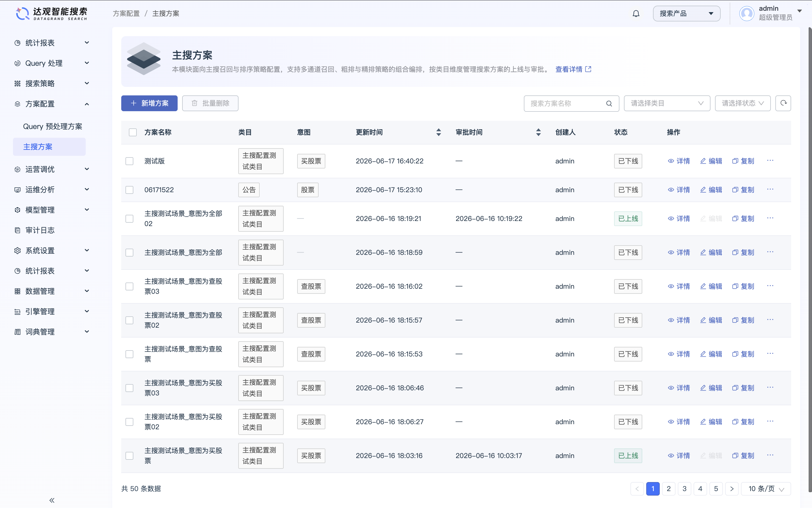
Task: Click the search magnifier icon
Action: pyautogui.click(x=609, y=104)
